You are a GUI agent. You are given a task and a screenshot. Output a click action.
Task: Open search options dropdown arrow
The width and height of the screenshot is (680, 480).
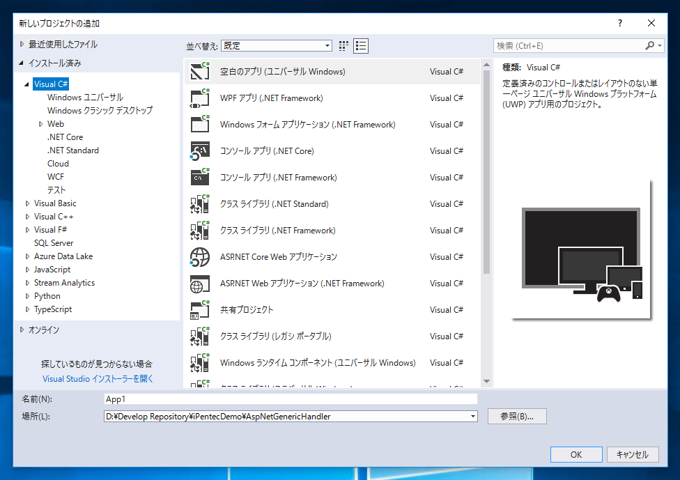coord(660,46)
